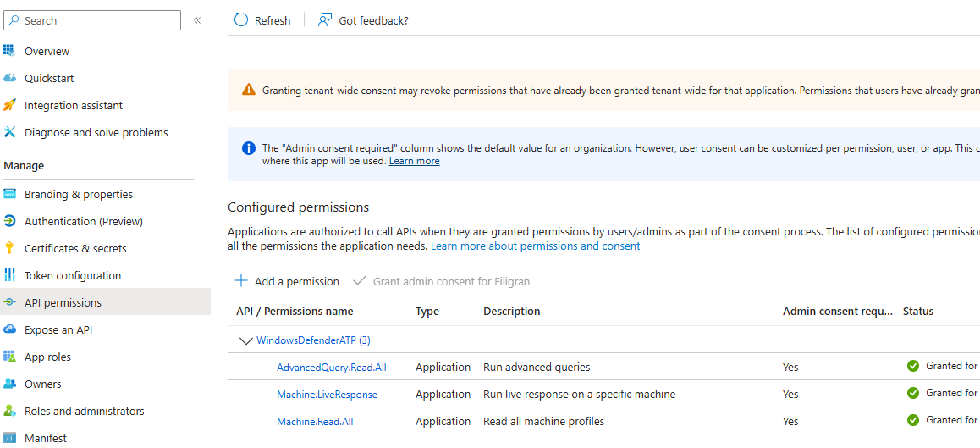980x448 pixels.
Task: Click 'Run advanced queries' description
Action: 537,368
